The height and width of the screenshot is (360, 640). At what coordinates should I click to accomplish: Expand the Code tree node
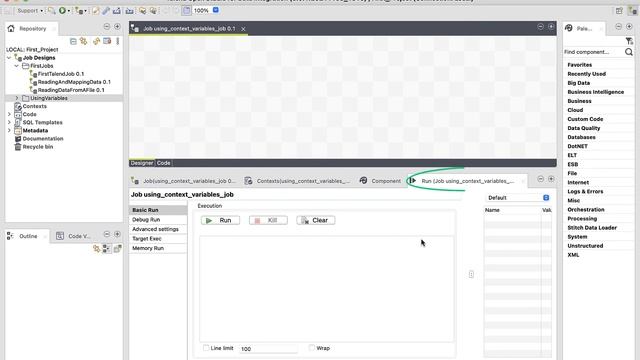coord(9,114)
